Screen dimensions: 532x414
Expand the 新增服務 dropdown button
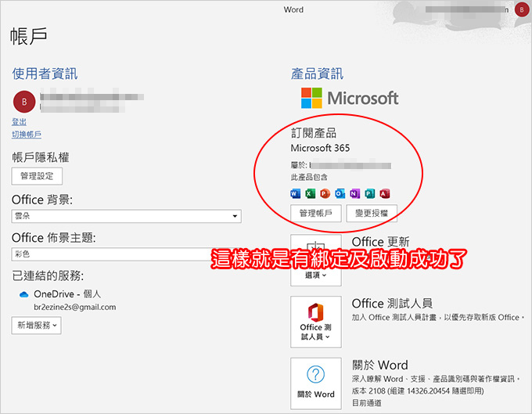coord(36,326)
